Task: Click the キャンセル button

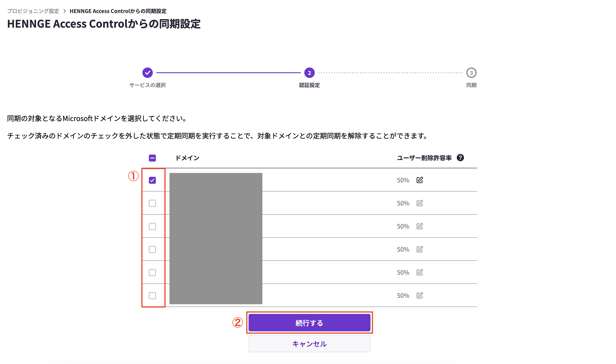Action: point(309,344)
